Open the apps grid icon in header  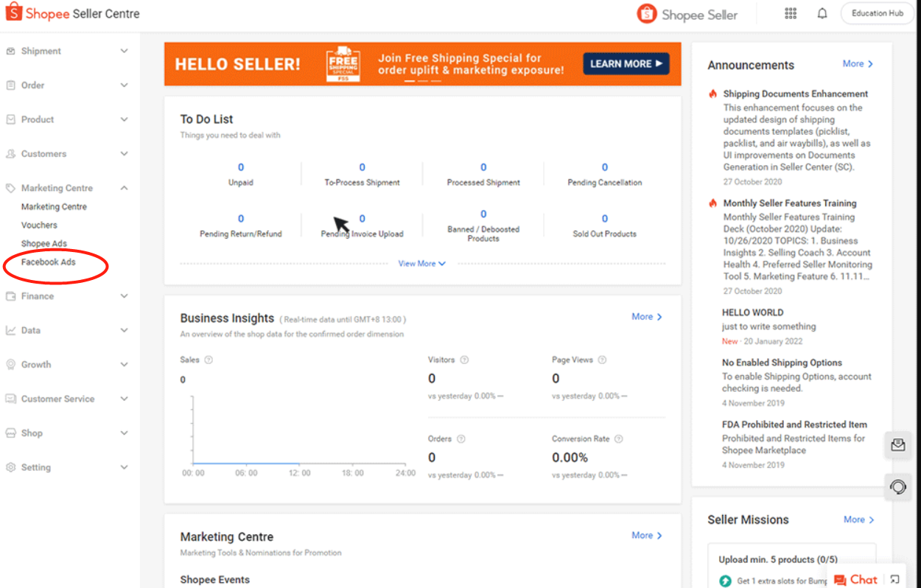(x=791, y=13)
